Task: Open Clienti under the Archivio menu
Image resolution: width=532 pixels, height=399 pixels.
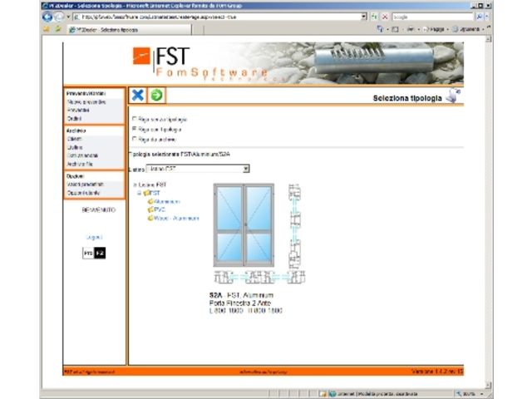Action: (75, 139)
